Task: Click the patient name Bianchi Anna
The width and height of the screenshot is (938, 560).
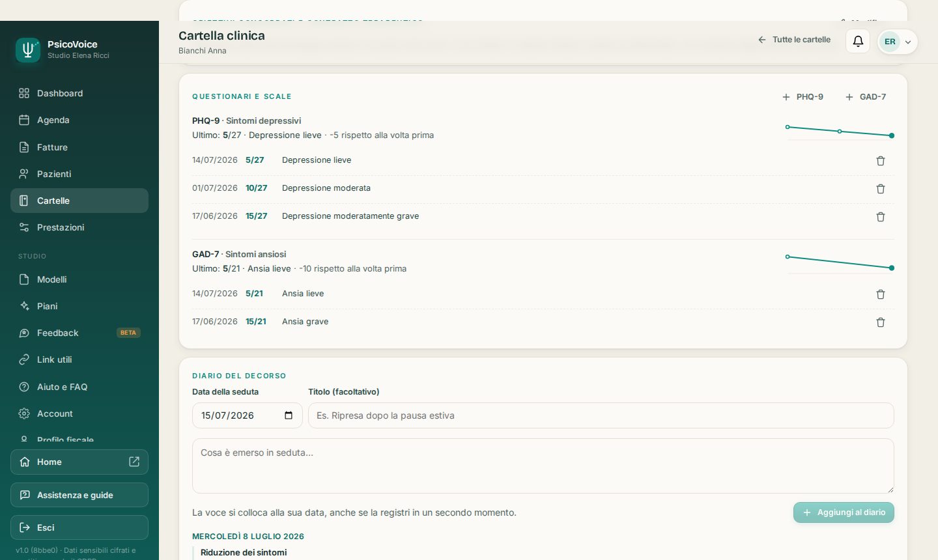Action: (203, 51)
